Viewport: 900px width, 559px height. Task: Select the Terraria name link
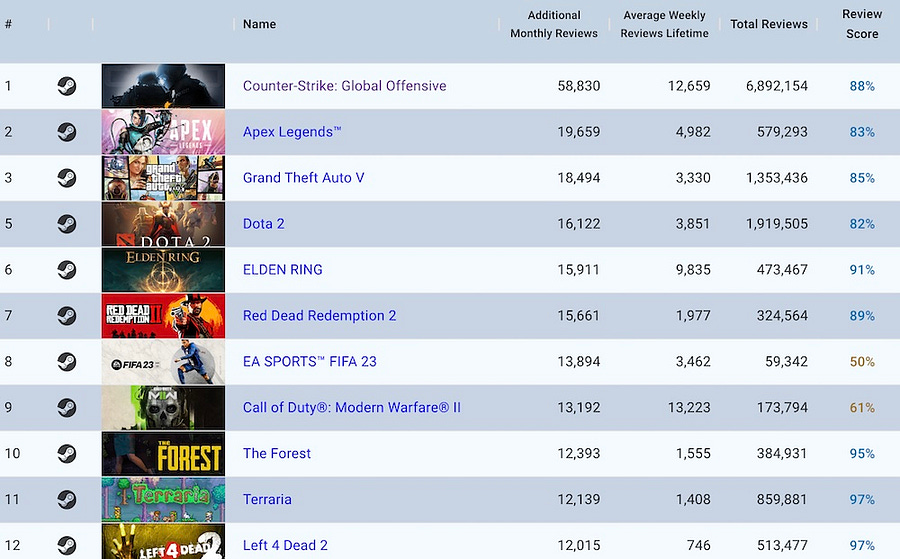[267, 499]
